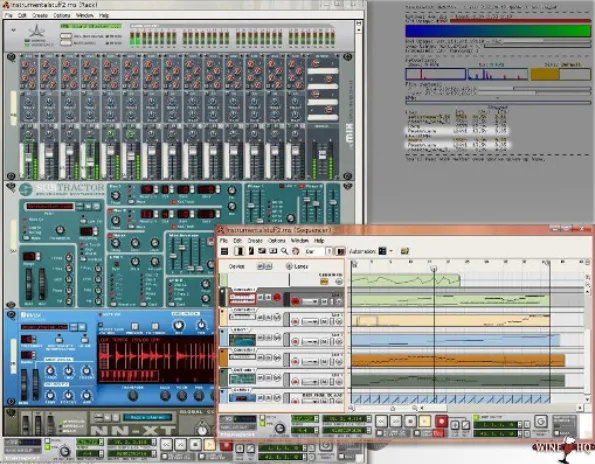
Task: Collapse the beige track with its triangle
Action: (x=222, y=311)
